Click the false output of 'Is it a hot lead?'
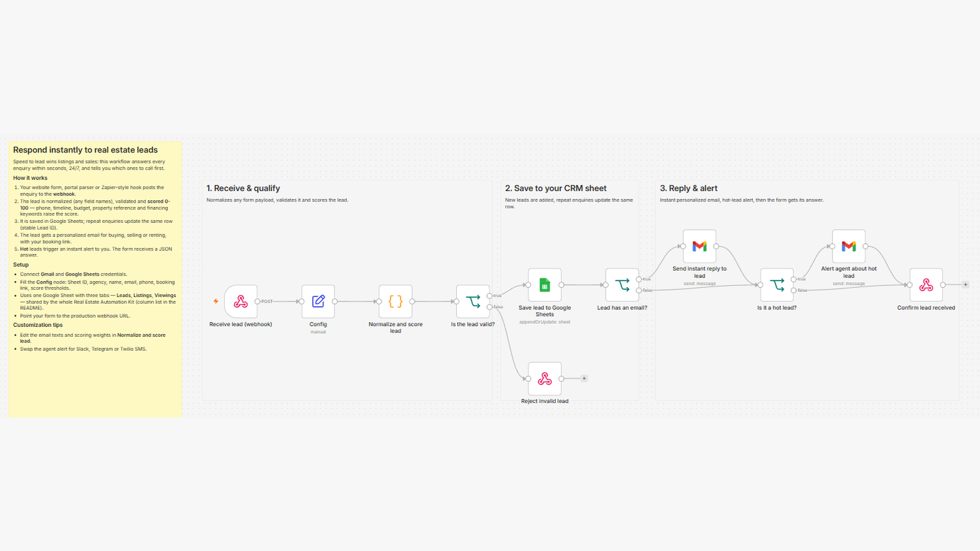The image size is (980, 551). pyautogui.click(x=794, y=290)
